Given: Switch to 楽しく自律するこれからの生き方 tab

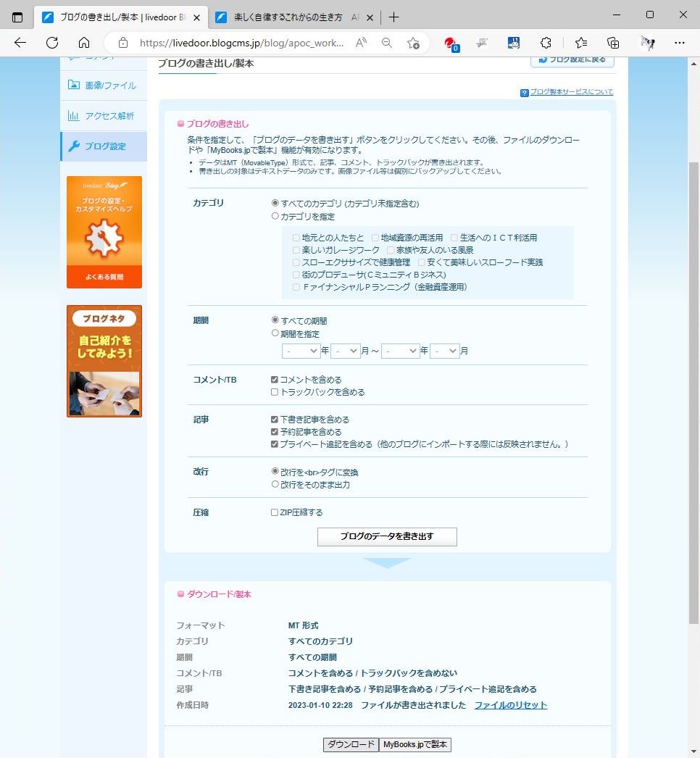Looking at the screenshot, I should coord(288,17).
